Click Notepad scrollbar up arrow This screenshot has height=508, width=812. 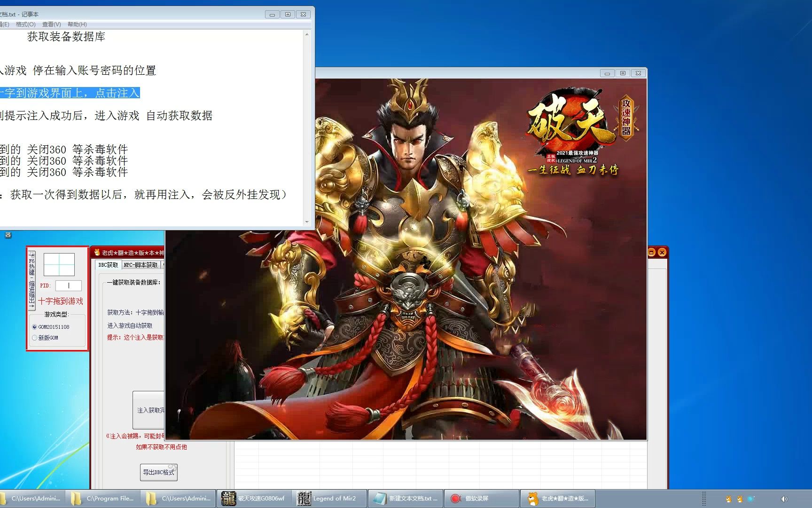[307, 34]
